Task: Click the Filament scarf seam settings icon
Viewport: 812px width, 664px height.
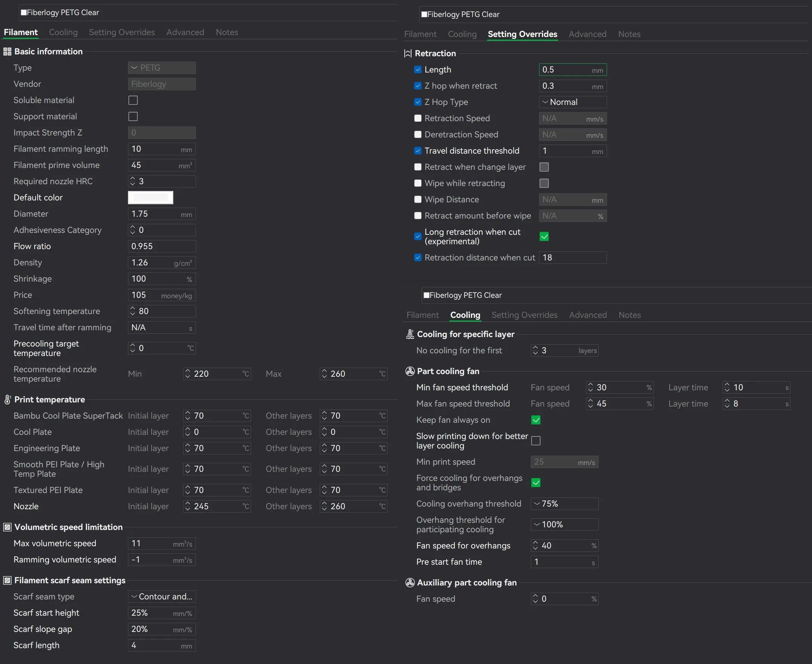Action: pos(7,581)
